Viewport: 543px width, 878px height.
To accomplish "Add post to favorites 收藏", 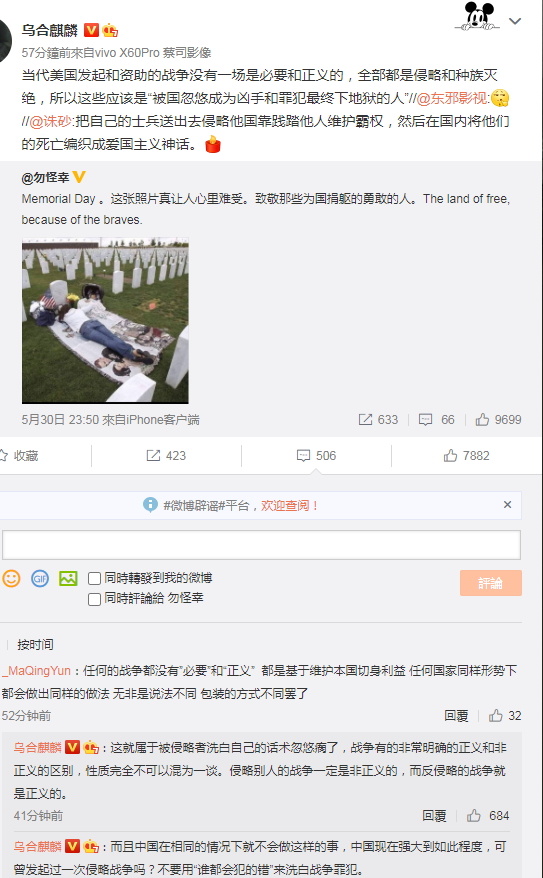I will tap(20, 456).
